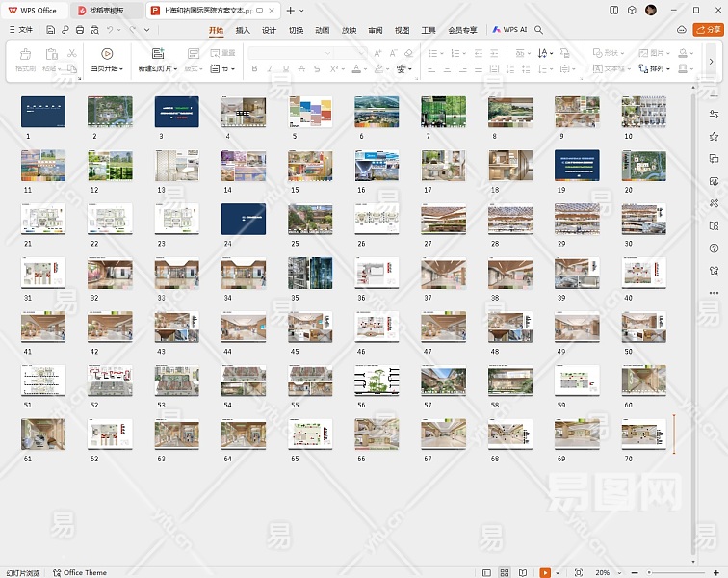728x578 pixels.
Task: Switch to the 动画 ribbon tab
Action: (x=322, y=30)
